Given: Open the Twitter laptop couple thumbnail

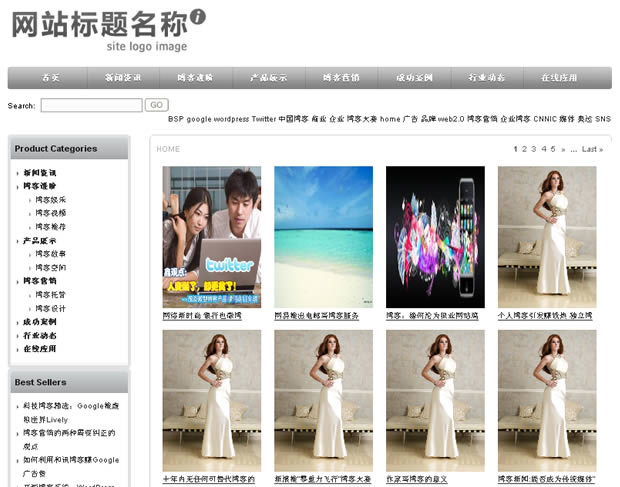Looking at the screenshot, I should [x=212, y=237].
